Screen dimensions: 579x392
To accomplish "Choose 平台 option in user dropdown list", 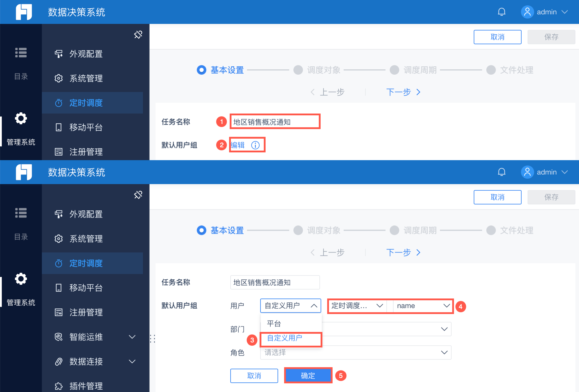I will [x=274, y=324].
